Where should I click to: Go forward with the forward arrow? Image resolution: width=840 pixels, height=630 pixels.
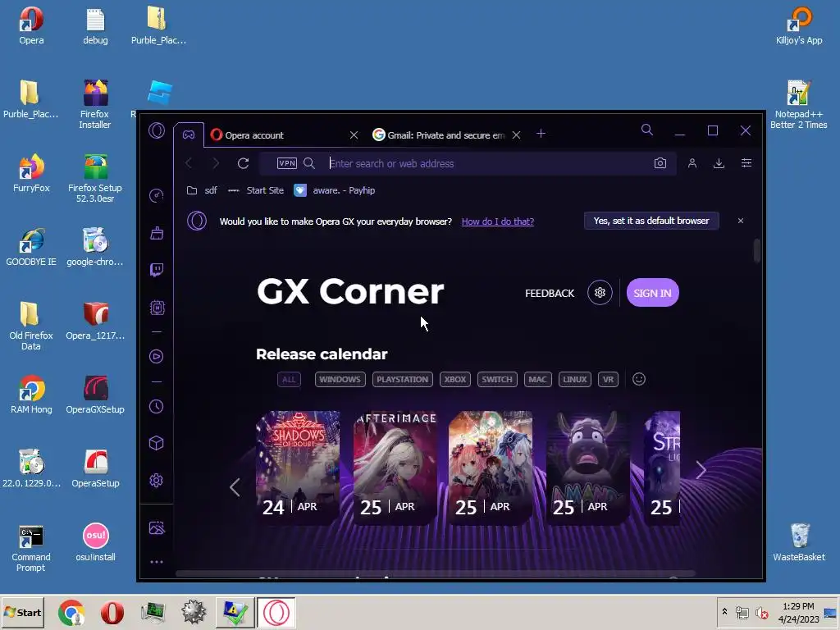coord(216,163)
